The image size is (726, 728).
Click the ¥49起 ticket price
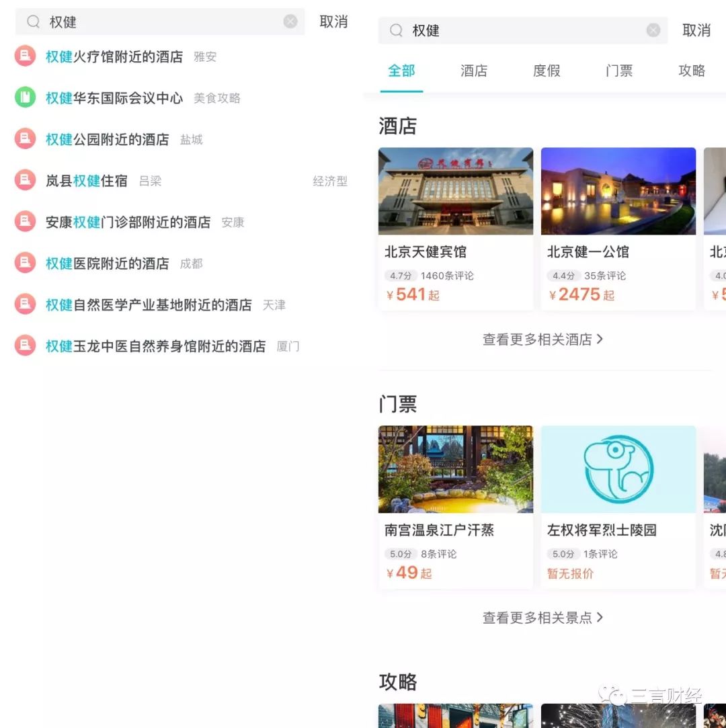[409, 573]
